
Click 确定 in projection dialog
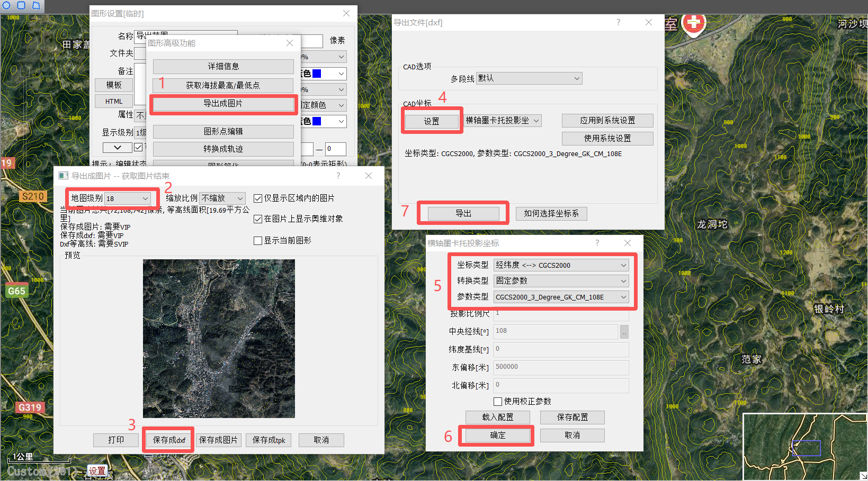[x=498, y=435]
